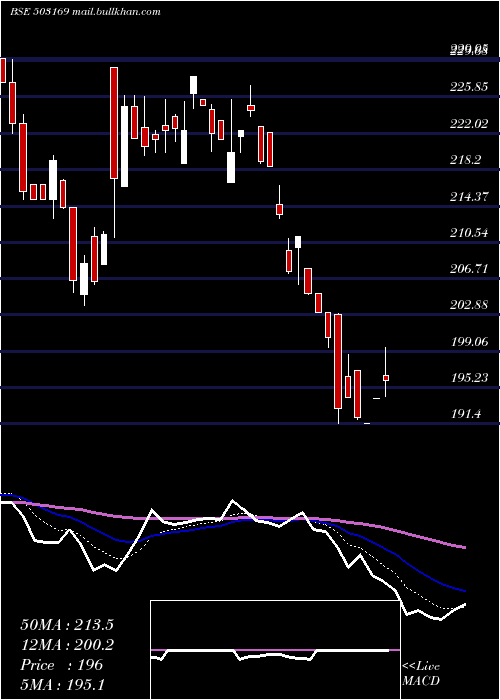
Task: Select the 222.02 price level label
Action: click(x=469, y=124)
